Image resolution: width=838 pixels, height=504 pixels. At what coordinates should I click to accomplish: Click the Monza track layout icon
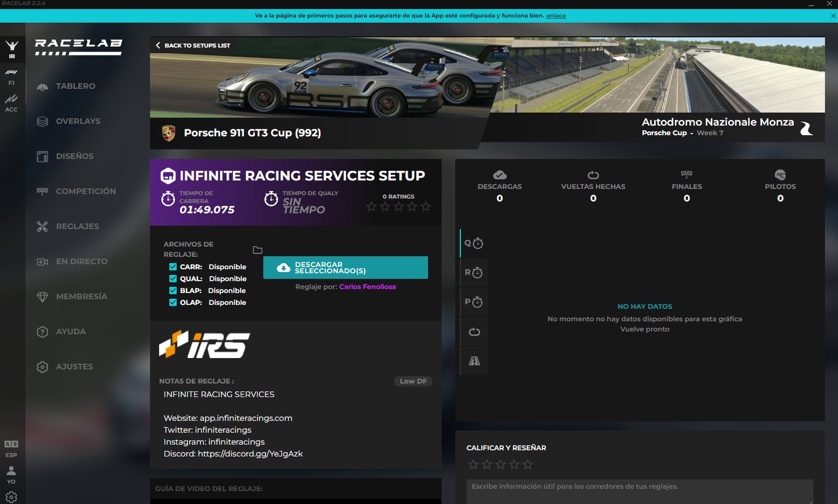point(807,128)
